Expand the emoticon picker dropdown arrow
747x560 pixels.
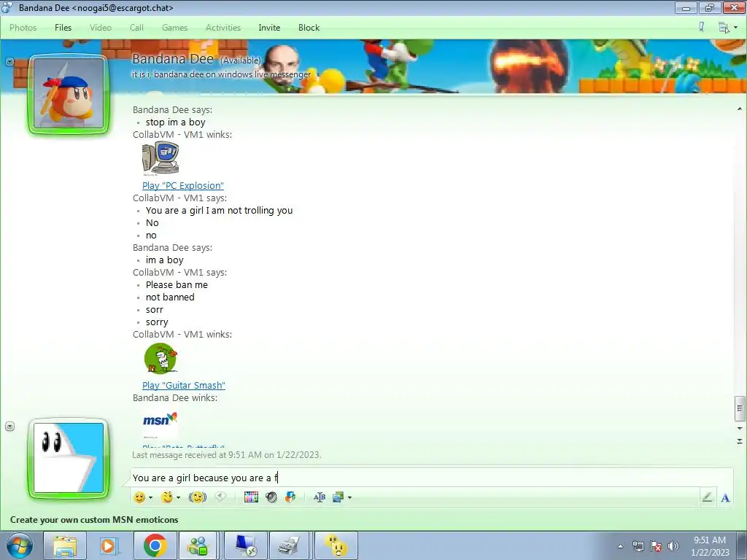(150, 497)
